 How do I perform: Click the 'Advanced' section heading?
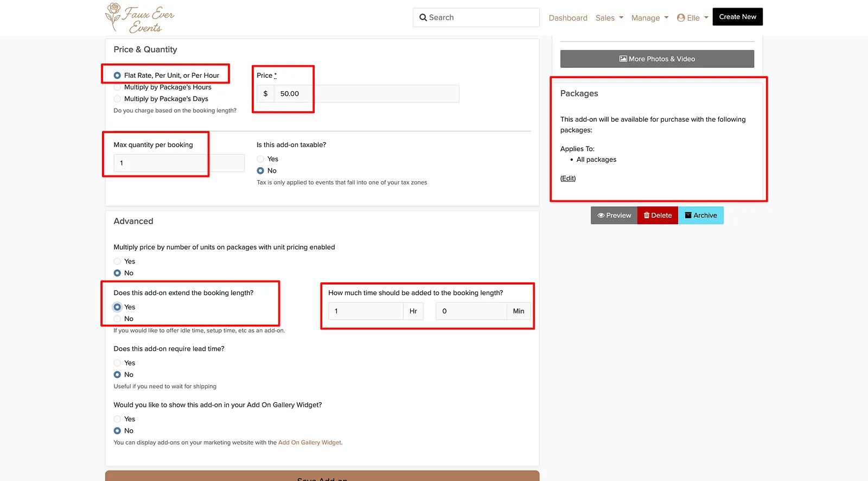pos(133,221)
